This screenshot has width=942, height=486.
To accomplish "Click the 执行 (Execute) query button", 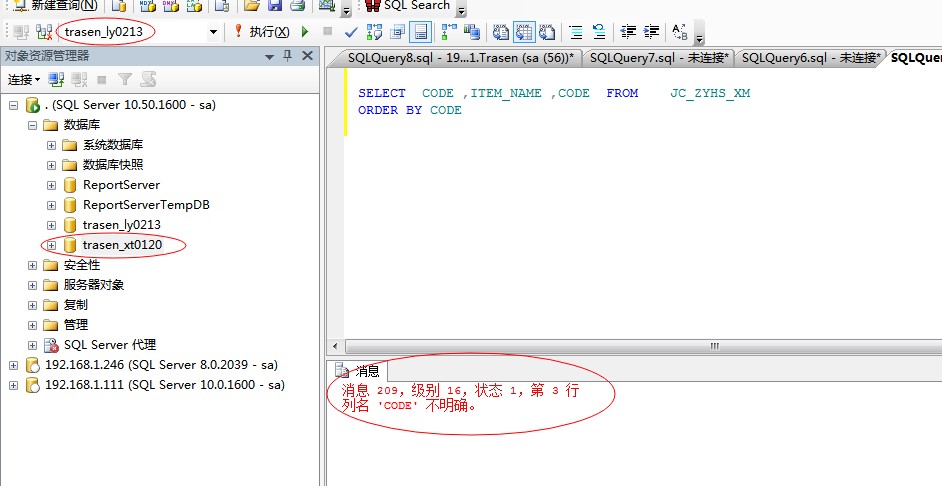I will coord(262,32).
